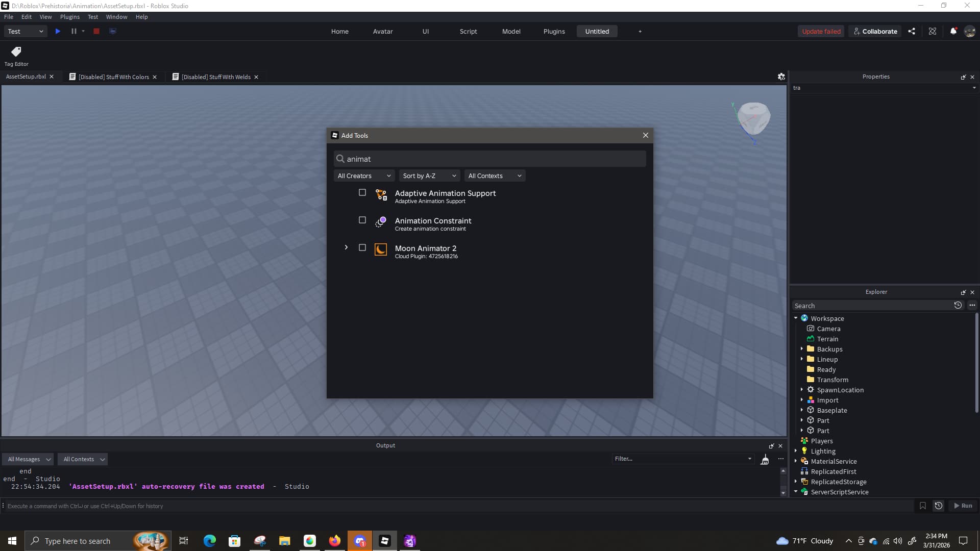
Task: Open the notifications bell icon
Action: pyautogui.click(x=953, y=31)
